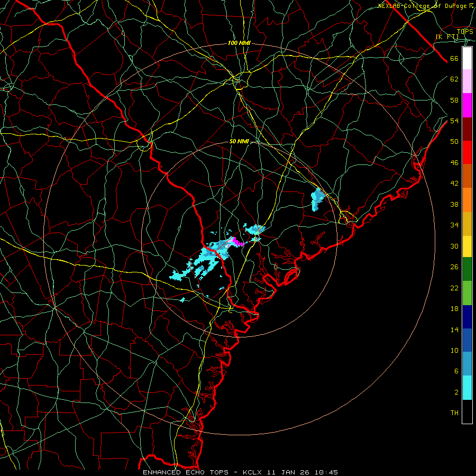Click the legend value 10

tap(454, 350)
